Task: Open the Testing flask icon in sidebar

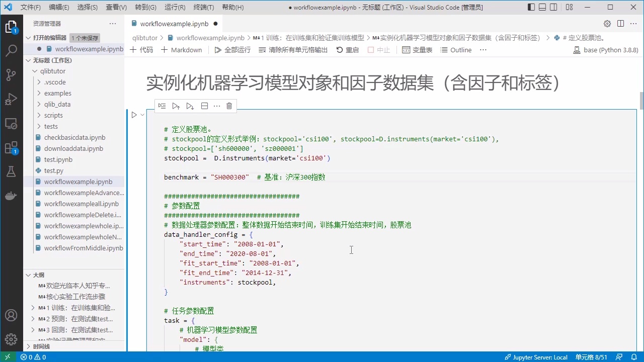Action: 11,171
